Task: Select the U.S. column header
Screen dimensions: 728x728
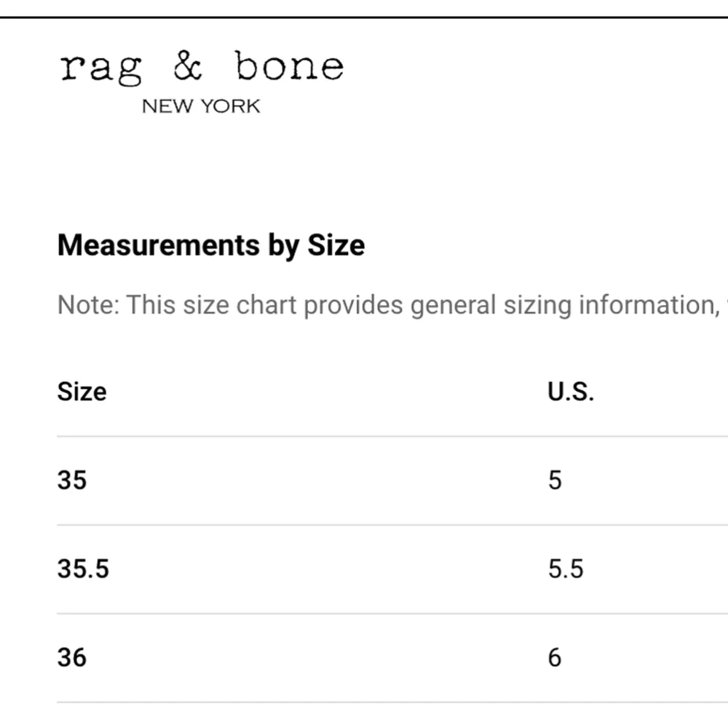Action: tap(571, 392)
